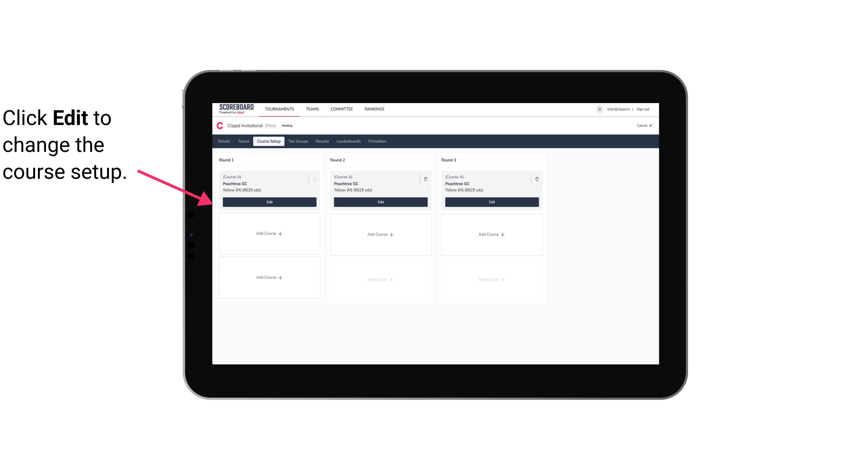
Task: Open the Results tab
Action: [322, 141]
